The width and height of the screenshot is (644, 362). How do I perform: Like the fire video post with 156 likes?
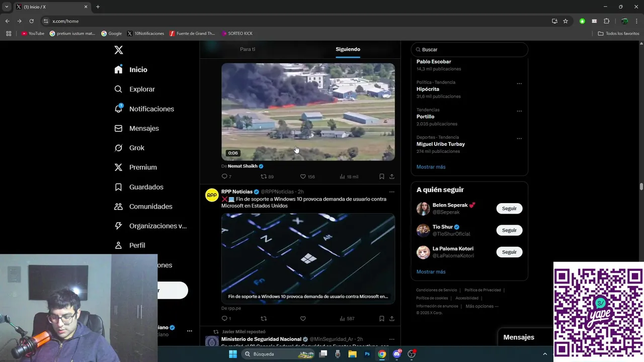(x=307, y=176)
